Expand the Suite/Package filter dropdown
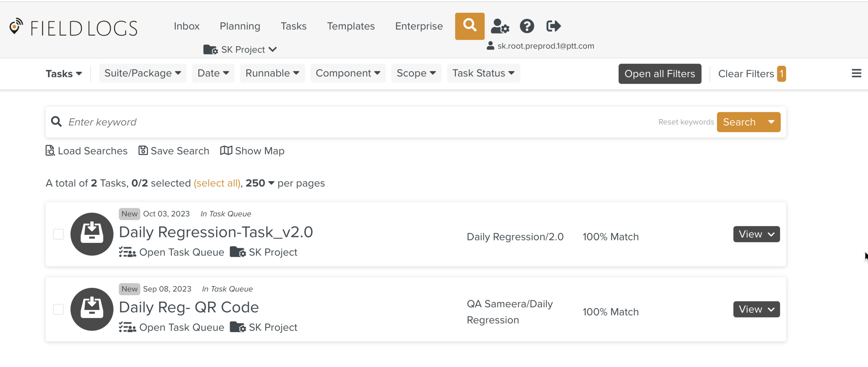This screenshot has width=868, height=367. tap(143, 73)
